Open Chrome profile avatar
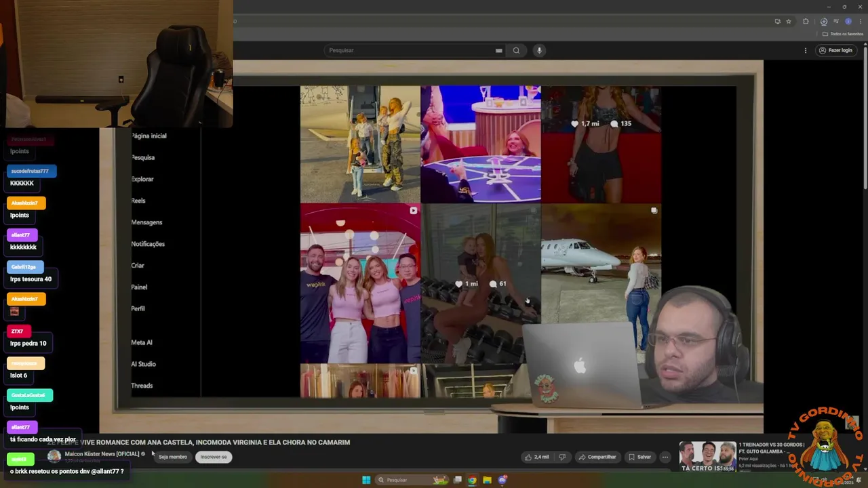868x488 pixels. tap(848, 21)
